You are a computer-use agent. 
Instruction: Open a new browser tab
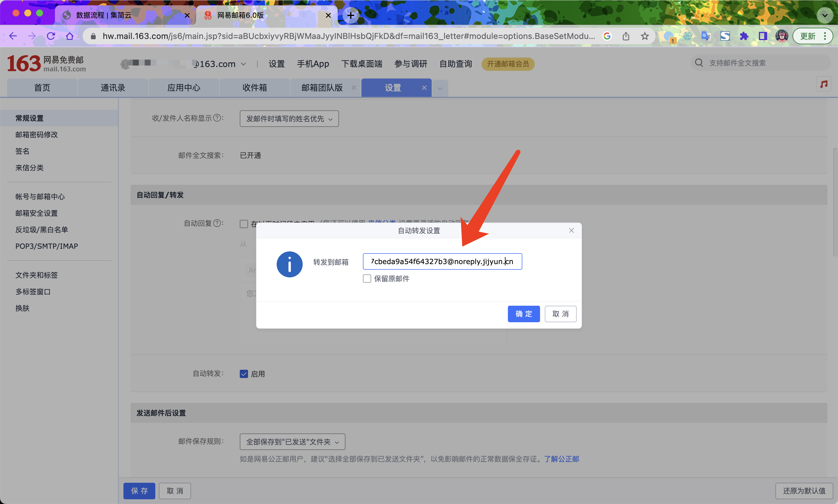pos(350,15)
